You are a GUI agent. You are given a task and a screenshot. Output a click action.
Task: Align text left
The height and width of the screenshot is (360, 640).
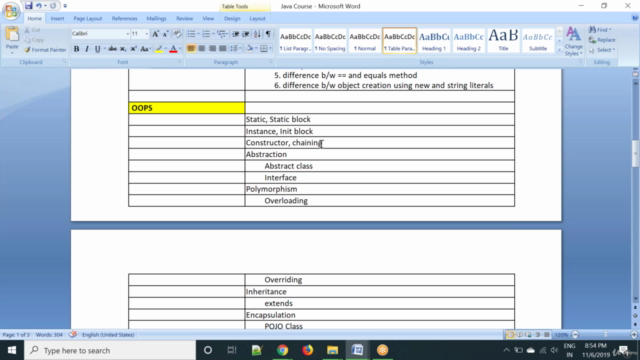191,49
